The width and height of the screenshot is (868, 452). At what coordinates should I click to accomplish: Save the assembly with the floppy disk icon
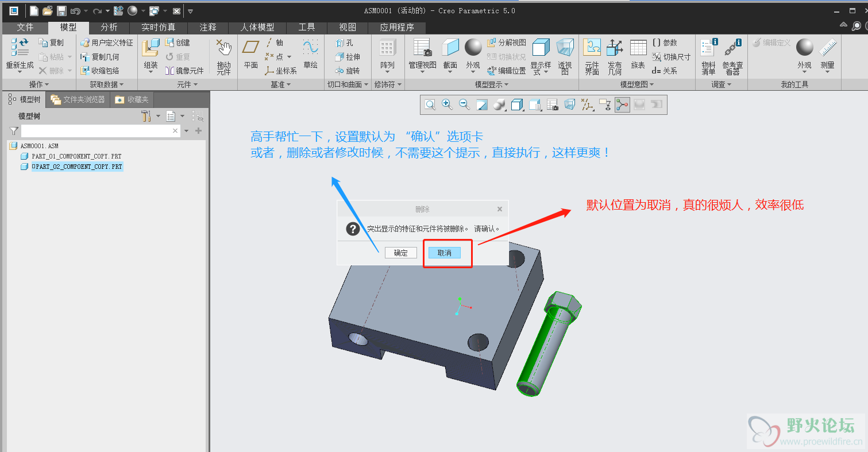61,10
